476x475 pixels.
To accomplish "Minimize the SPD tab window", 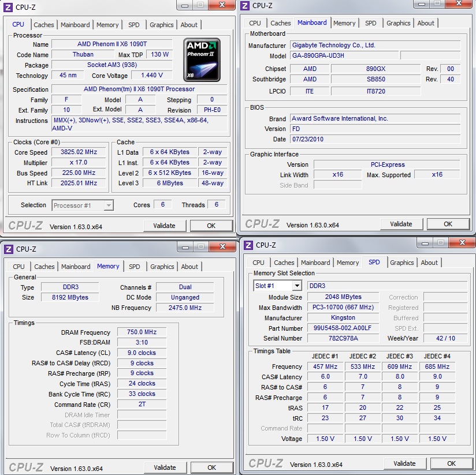I will click(425, 242).
